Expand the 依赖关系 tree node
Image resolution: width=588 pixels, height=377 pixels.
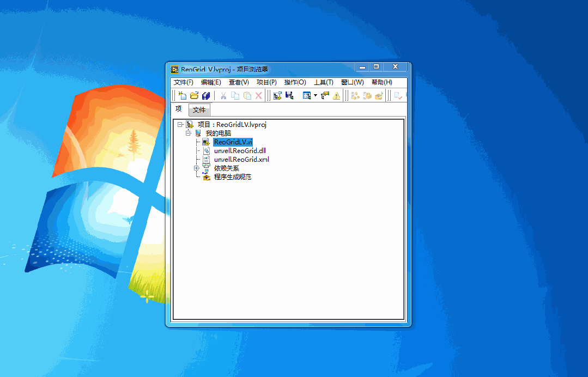tap(196, 168)
